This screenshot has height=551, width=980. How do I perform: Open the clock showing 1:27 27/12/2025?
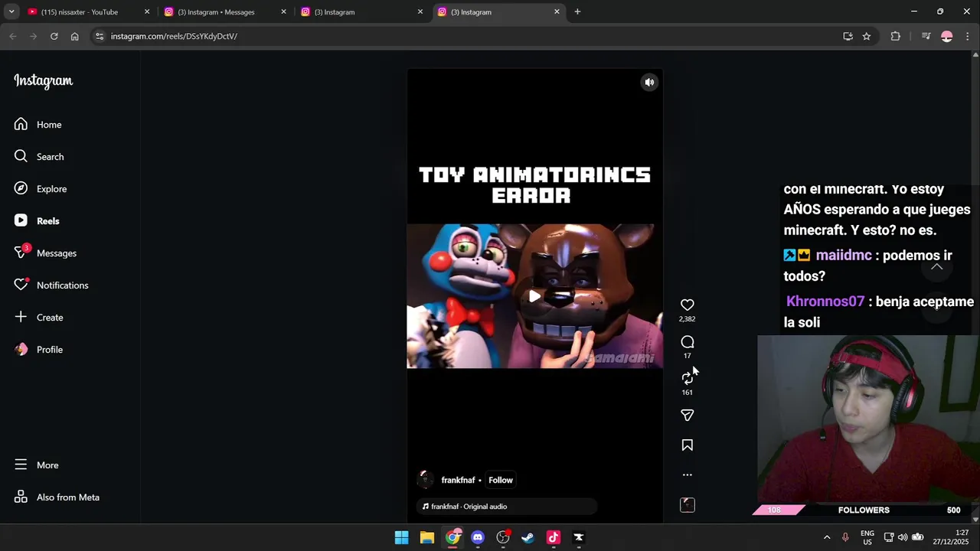tap(950, 537)
